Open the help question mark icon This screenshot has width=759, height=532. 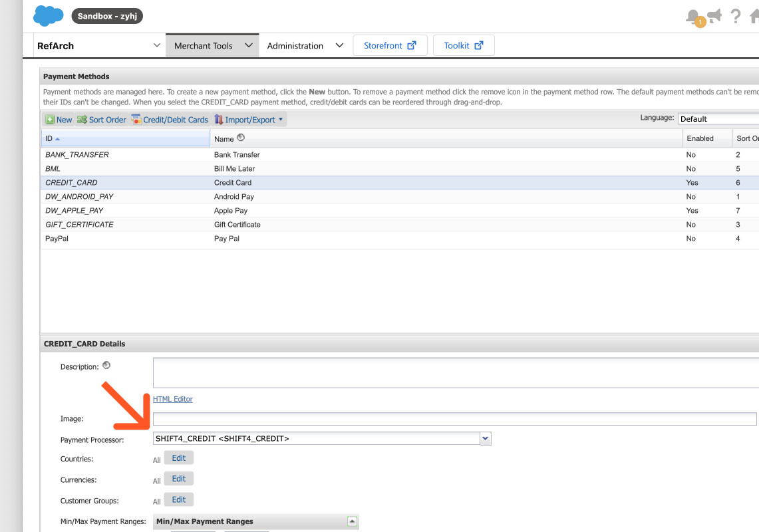tap(735, 17)
